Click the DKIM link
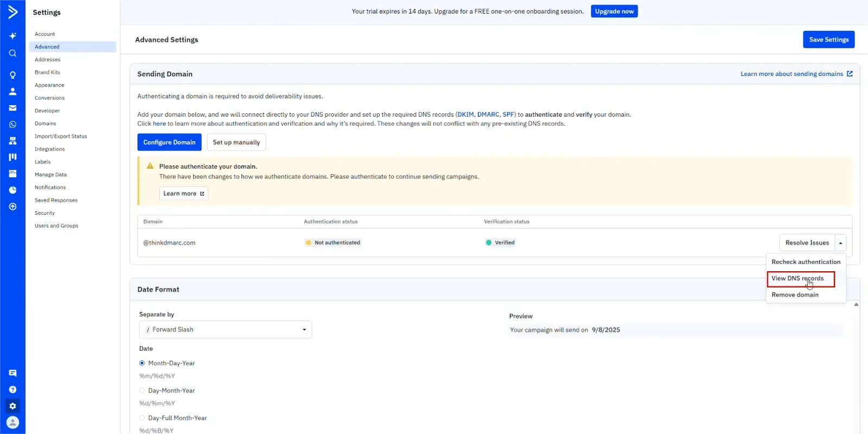This screenshot has width=868, height=434. (465, 114)
